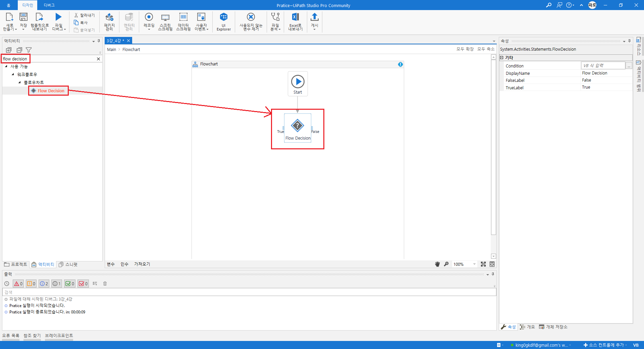644x349 pixels.
Task: Click the magnifier search icon in designer footer
Action: coord(446,264)
